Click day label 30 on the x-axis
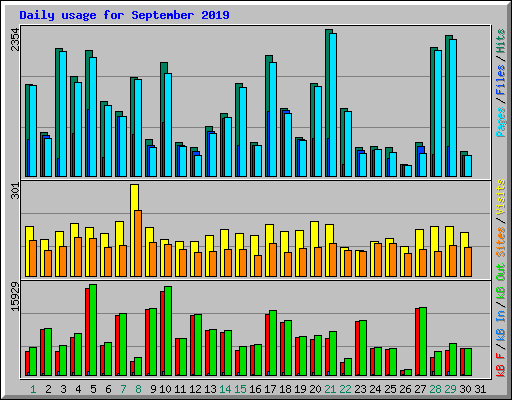 (x=465, y=389)
